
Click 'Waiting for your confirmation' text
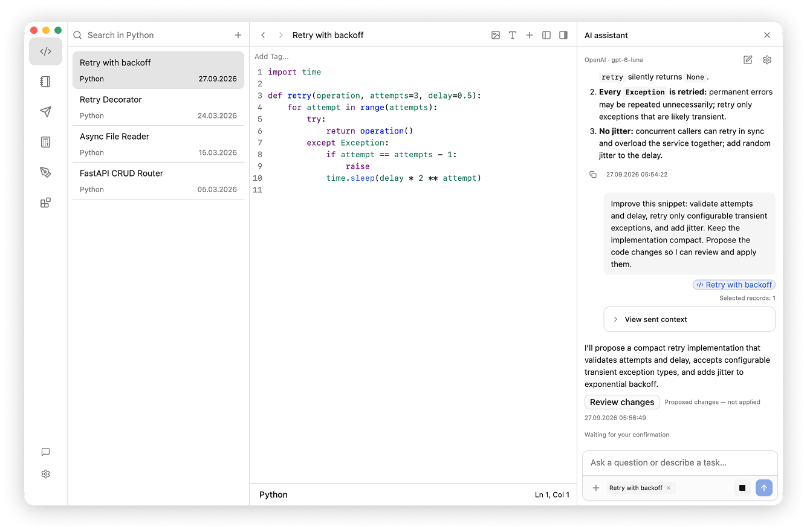coord(627,435)
